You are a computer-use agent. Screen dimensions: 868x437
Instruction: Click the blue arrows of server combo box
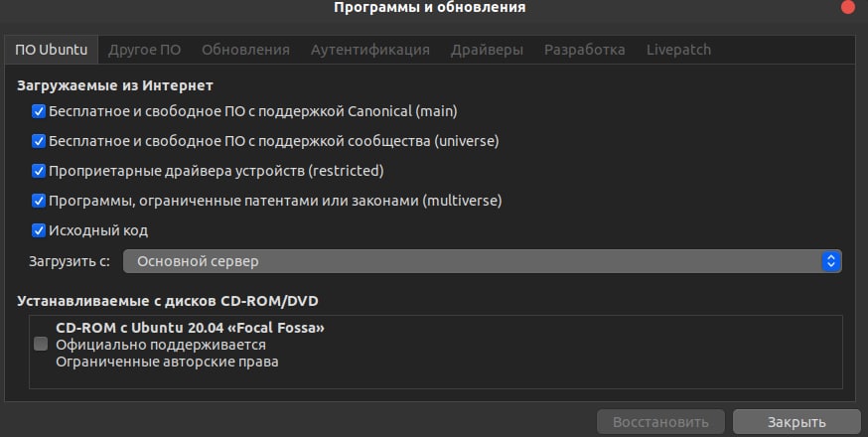point(831,261)
